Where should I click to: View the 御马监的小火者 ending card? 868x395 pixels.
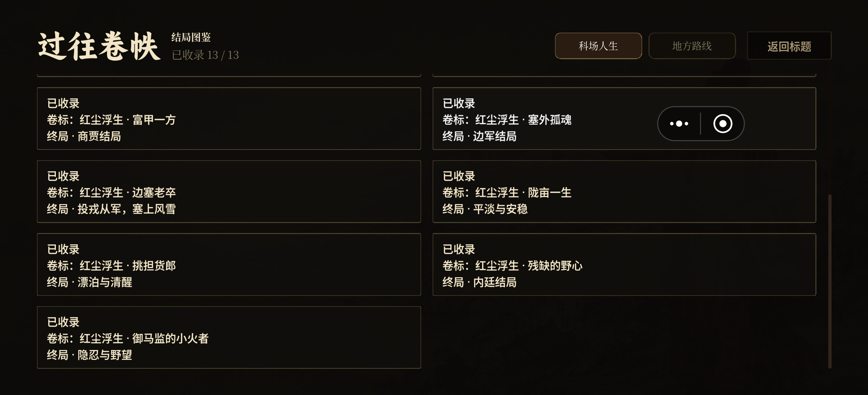click(229, 337)
